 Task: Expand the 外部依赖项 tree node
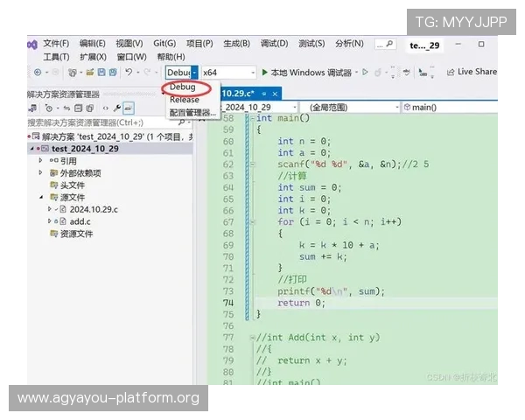(40, 172)
